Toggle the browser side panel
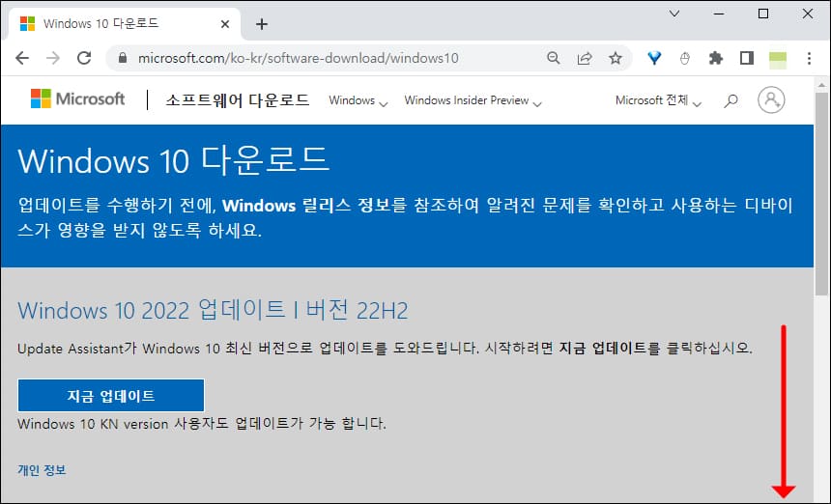This screenshot has width=831, height=504. [x=747, y=58]
